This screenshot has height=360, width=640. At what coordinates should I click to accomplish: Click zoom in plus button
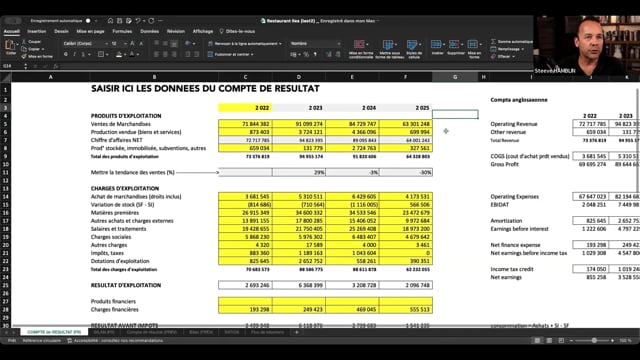612,340
